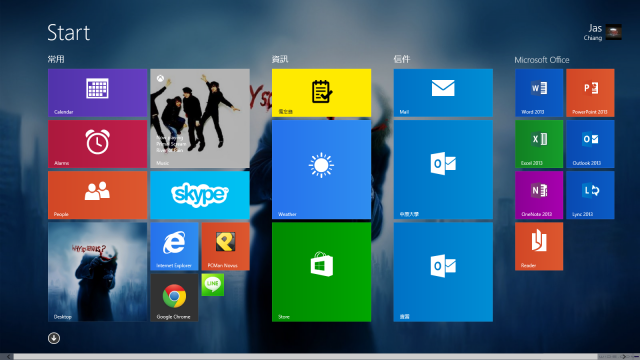640x360 pixels.
Task: Open the middle Outlook tile under Mail
Action: 443,169
